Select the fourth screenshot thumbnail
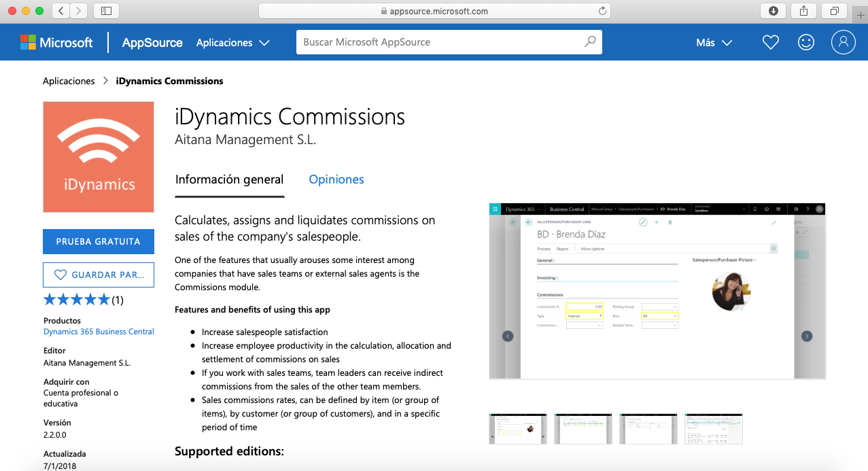This screenshot has height=471, width=868. click(x=714, y=428)
